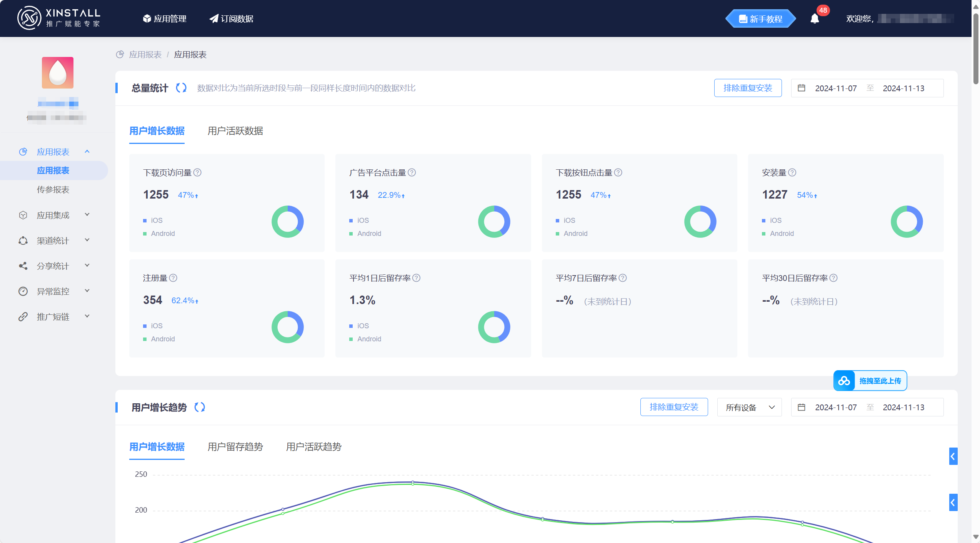Click the 排除重复安装 button
Image resolution: width=980 pixels, height=543 pixels.
[747, 88]
